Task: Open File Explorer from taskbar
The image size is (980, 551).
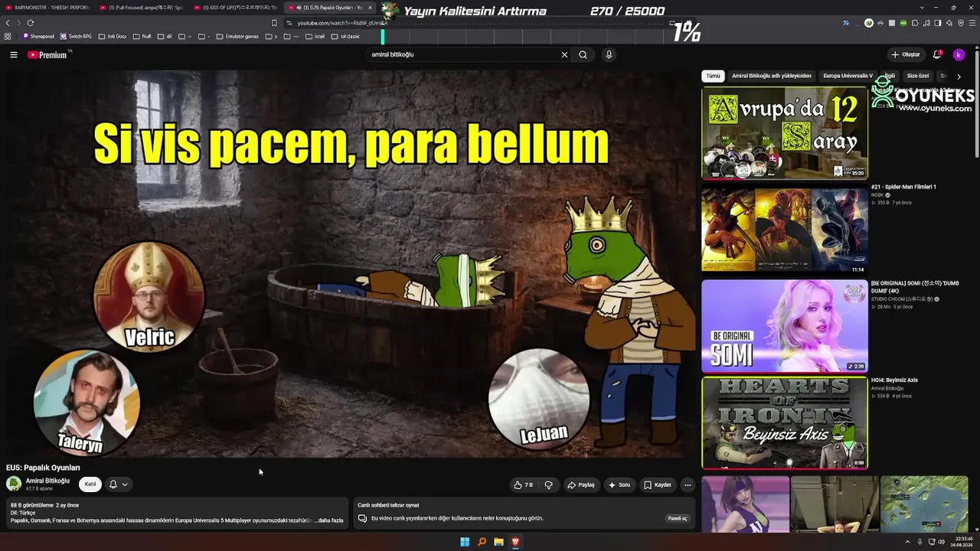Action: [x=498, y=542]
